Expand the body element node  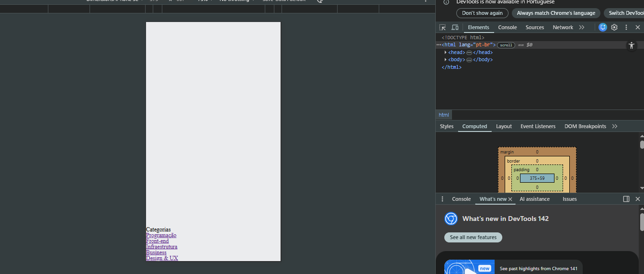pyautogui.click(x=446, y=60)
